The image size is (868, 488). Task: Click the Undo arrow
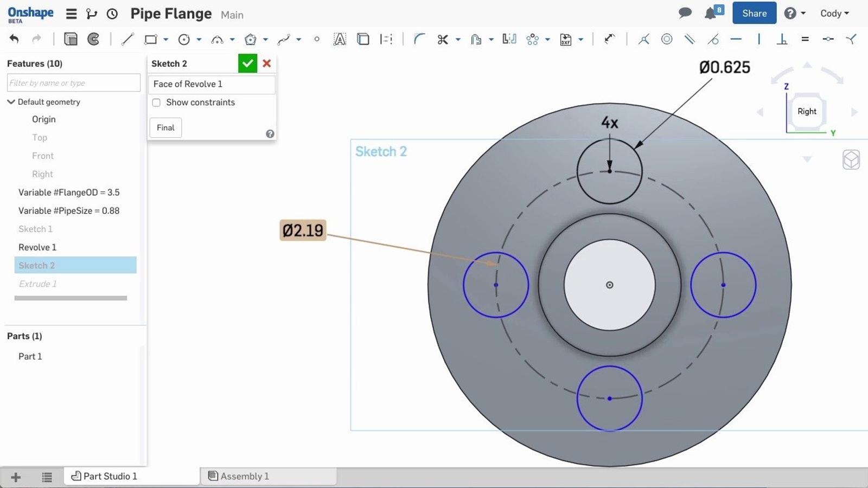pyautogui.click(x=14, y=39)
